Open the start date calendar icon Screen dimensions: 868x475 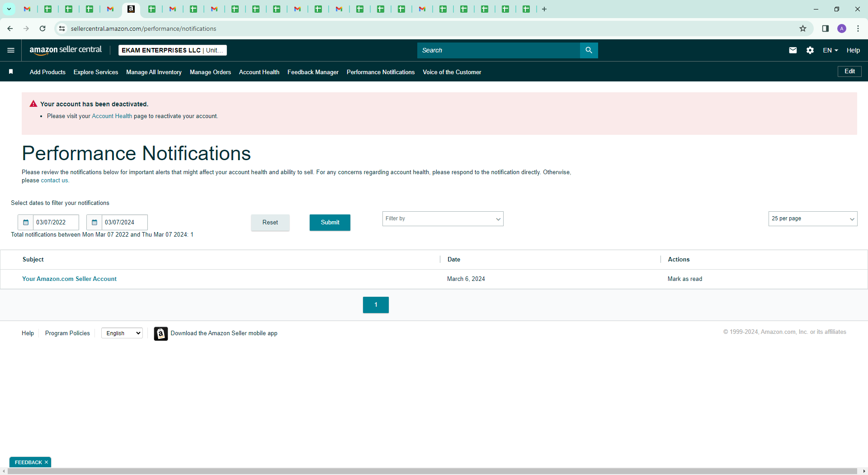pyautogui.click(x=26, y=222)
